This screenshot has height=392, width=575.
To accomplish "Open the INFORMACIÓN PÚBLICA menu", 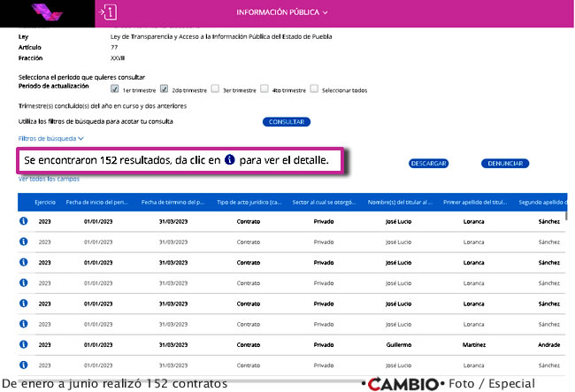I will point(281,12).
